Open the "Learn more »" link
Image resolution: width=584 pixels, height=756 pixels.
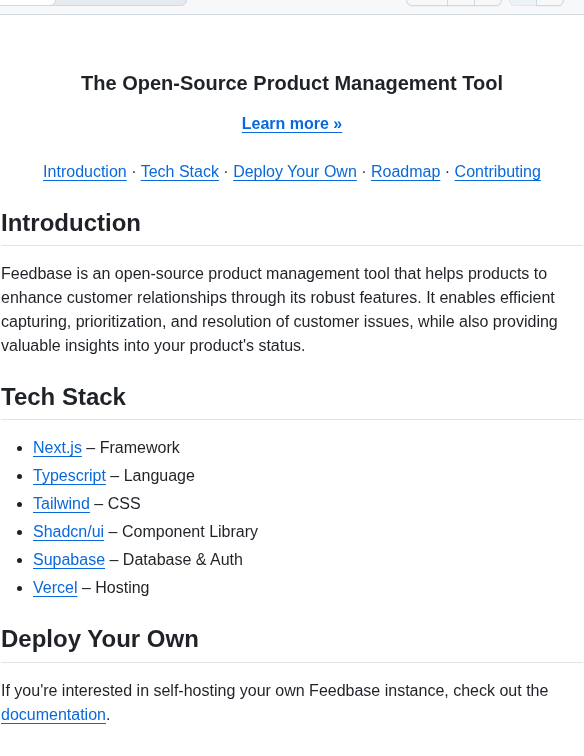(x=292, y=124)
